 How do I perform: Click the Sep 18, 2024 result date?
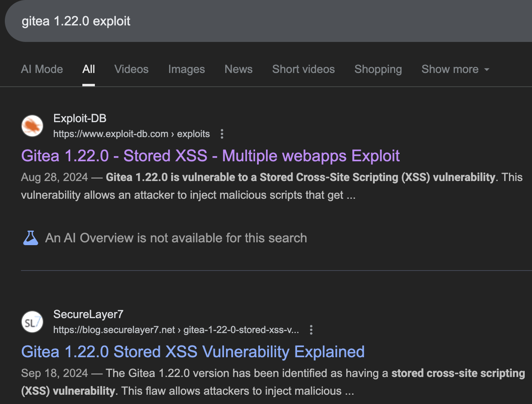(x=54, y=373)
